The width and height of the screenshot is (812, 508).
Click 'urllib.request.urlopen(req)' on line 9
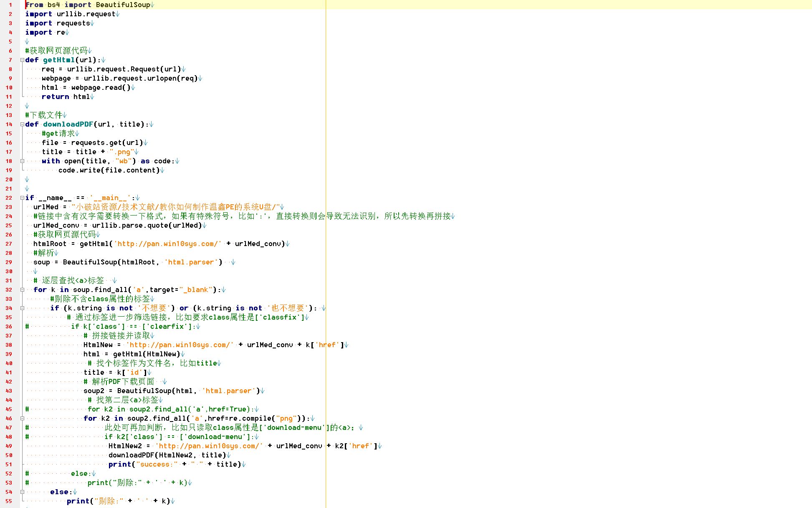[x=141, y=78]
